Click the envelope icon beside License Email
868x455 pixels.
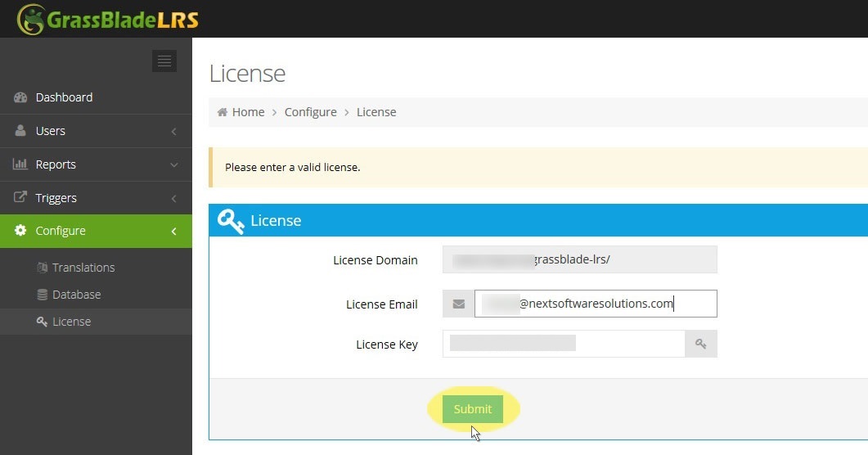coord(458,304)
